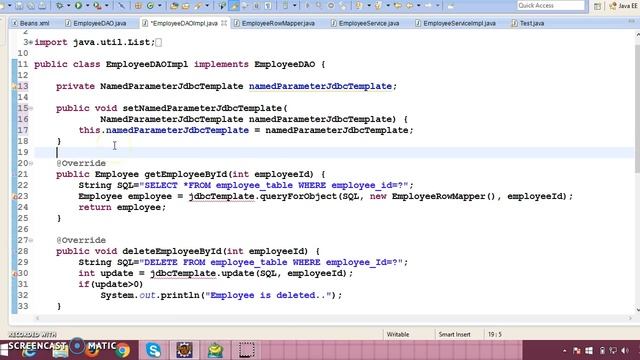
Task: Open the Run dropdown arrow
Action: (87, 6)
